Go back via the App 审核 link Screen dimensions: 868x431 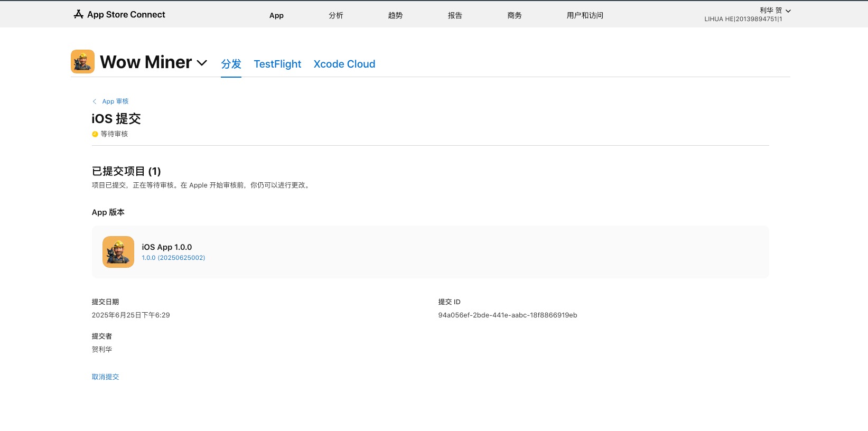point(115,101)
